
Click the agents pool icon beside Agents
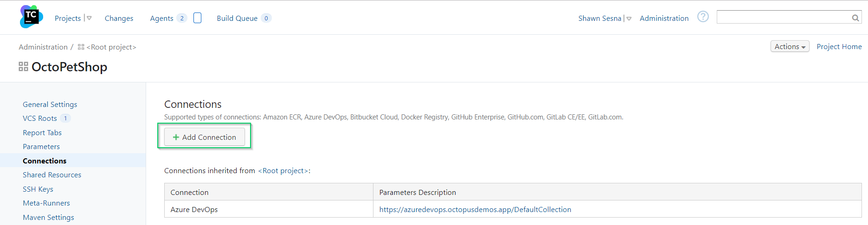[x=197, y=18]
